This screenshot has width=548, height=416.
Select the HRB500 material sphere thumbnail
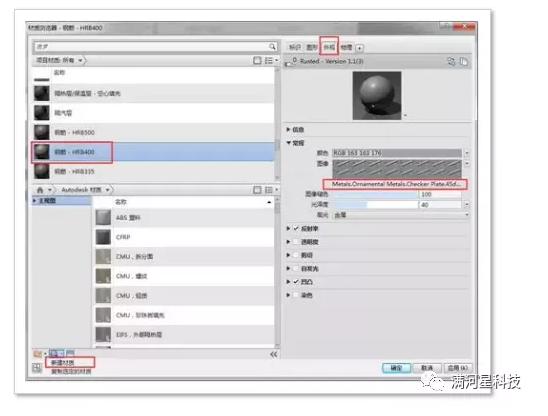tap(42, 132)
